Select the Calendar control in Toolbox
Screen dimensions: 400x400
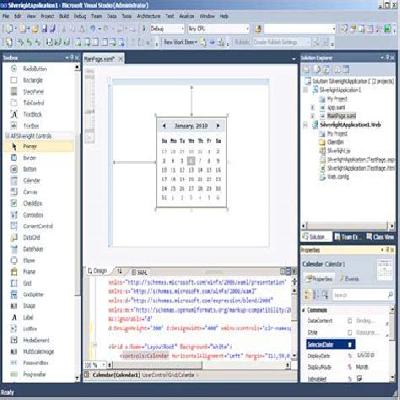coord(31,180)
